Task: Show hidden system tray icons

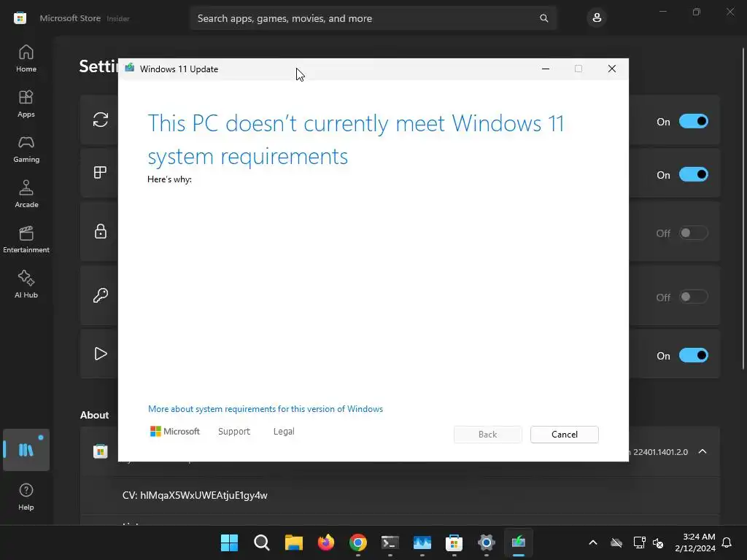Action: pos(592,542)
